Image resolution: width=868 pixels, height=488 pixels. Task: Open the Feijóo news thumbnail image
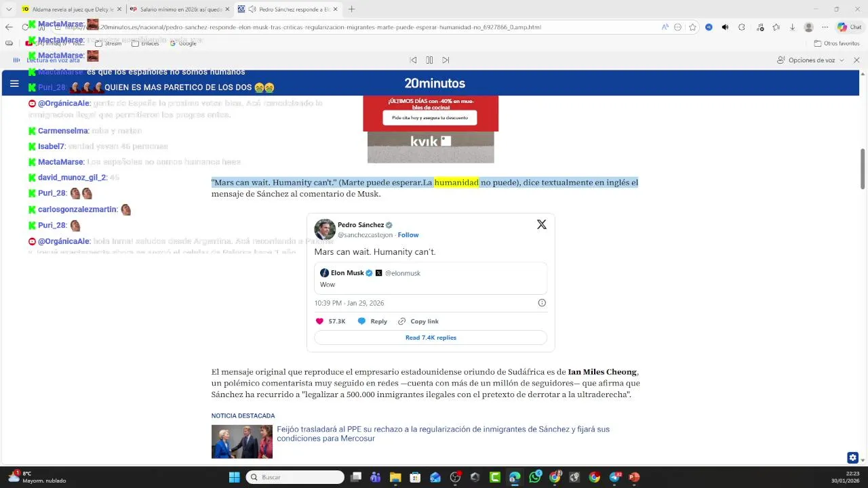[241, 442]
